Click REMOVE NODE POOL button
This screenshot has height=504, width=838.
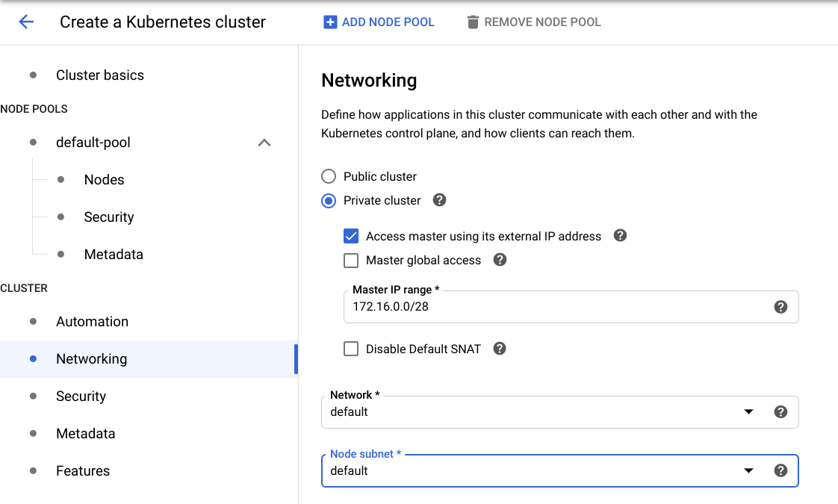[x=534, y=22]
